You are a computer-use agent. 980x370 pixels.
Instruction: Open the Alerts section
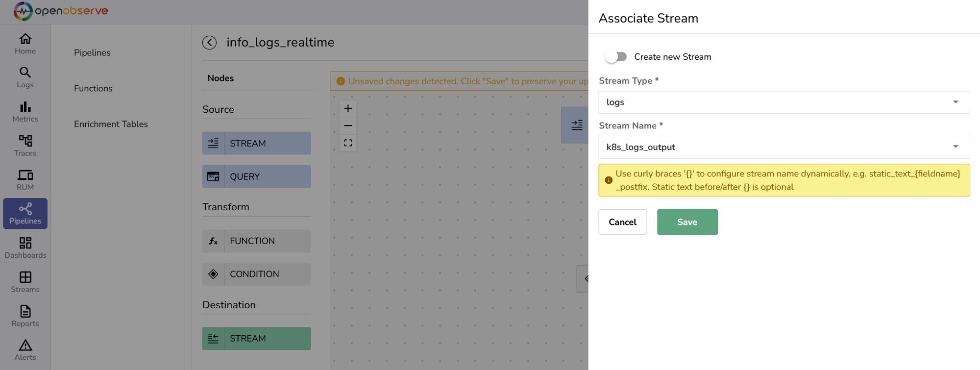click(x=25, y=350)
